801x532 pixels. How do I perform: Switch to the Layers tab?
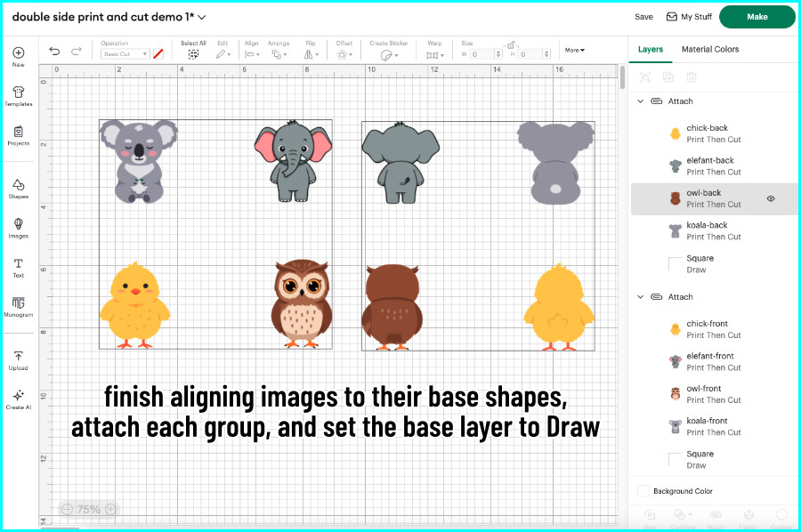(651, 49)
